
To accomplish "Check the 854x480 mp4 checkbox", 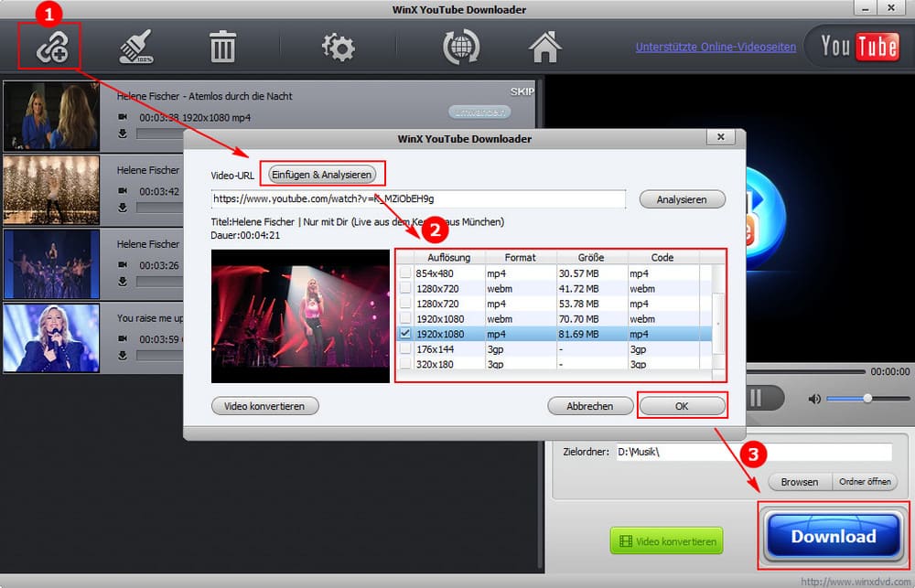I will coord(405,273).
